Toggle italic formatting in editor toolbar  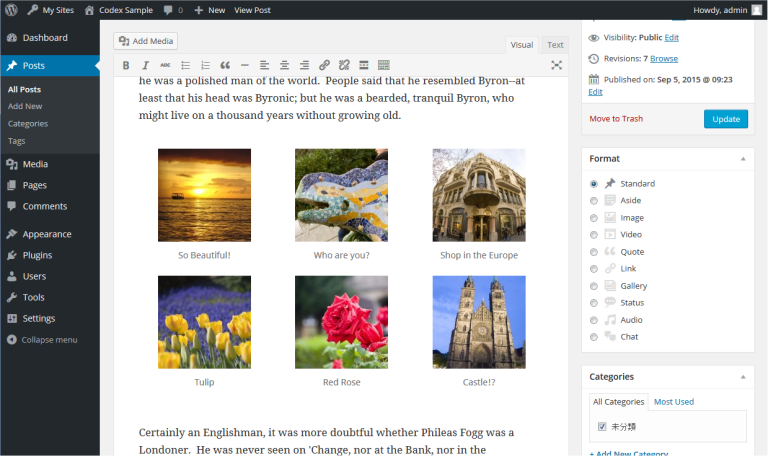pyautogui.click(x=145, y=65)
